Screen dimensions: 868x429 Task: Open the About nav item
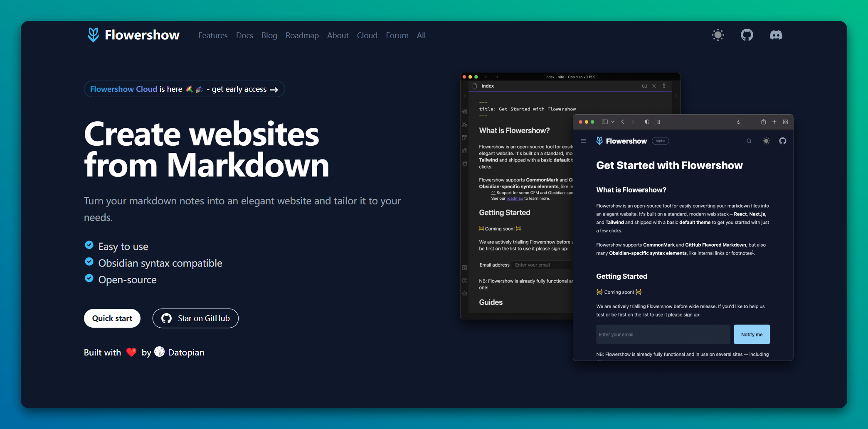coord(338,35)
